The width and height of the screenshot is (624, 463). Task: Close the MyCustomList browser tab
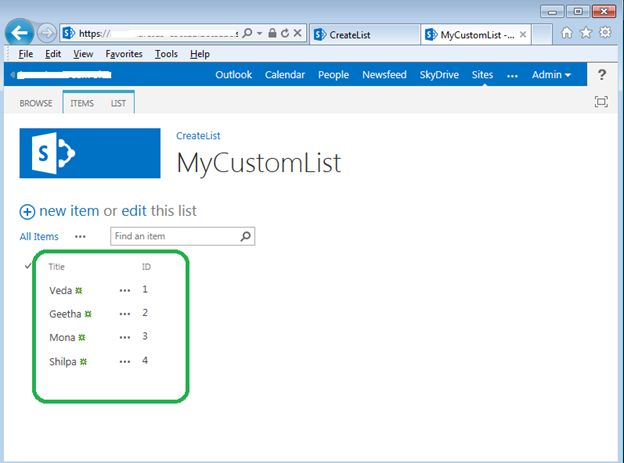523,35
